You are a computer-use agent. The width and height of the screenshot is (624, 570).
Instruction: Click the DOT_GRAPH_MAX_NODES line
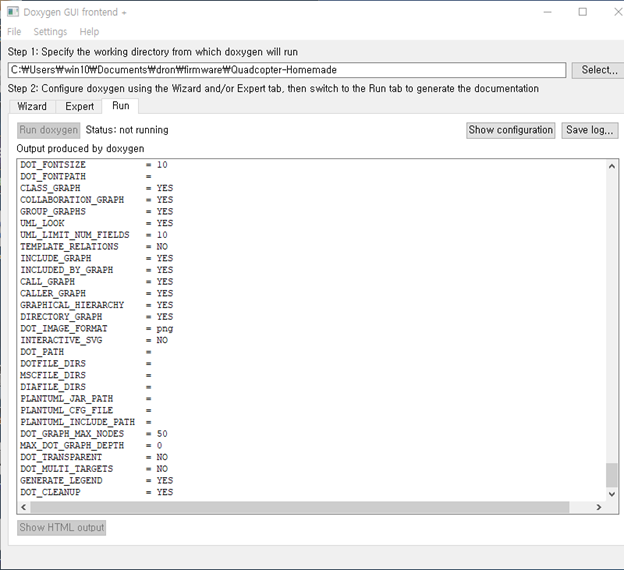pos(94,434)
